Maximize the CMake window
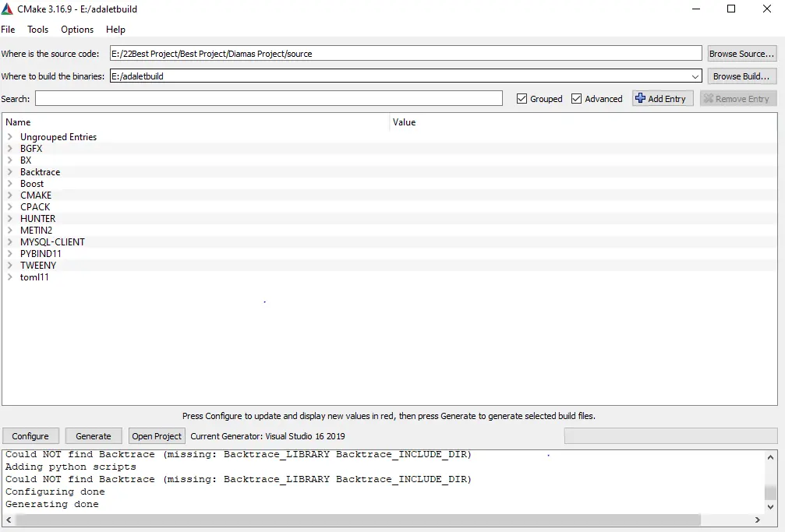 [731, 9]
